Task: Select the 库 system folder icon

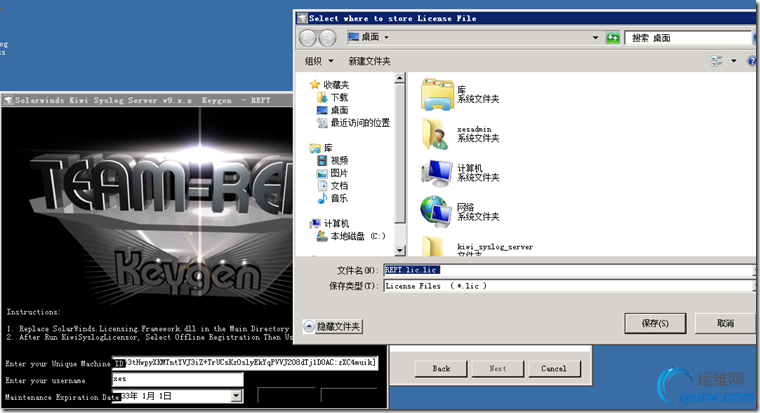Action: [x=438, y=95]
